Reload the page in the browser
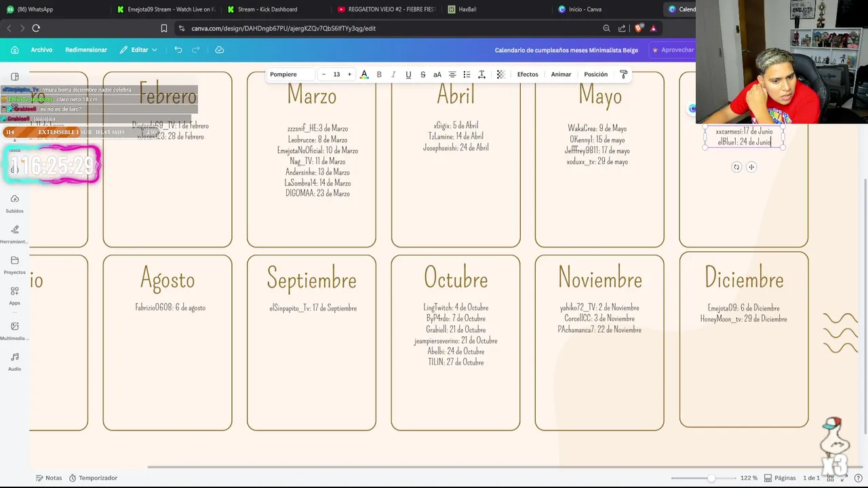The width and height of the screenshot is (868, 488). (36, 28)
